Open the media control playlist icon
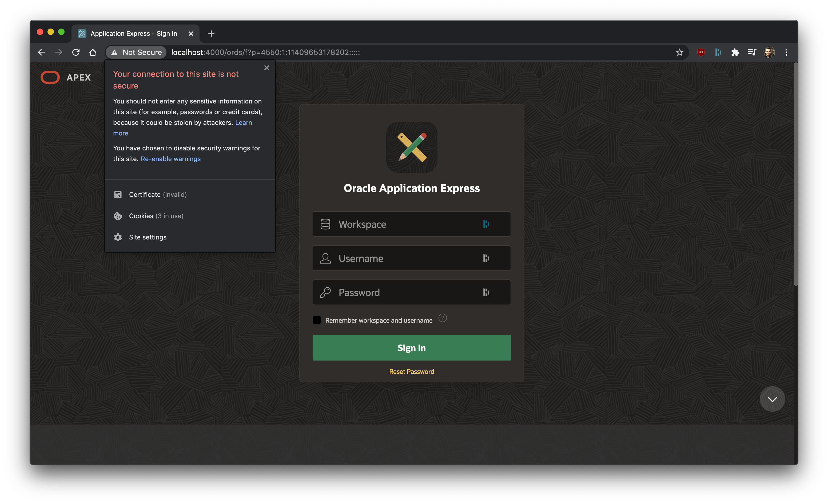The width and height of the screenshot is (828, 504). pos(752,52)
